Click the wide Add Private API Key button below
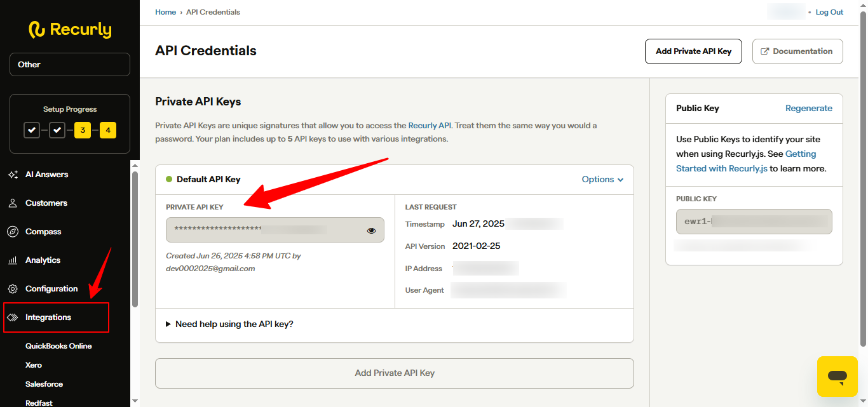Screen dimensions: 868x407 tap(395, 373)
